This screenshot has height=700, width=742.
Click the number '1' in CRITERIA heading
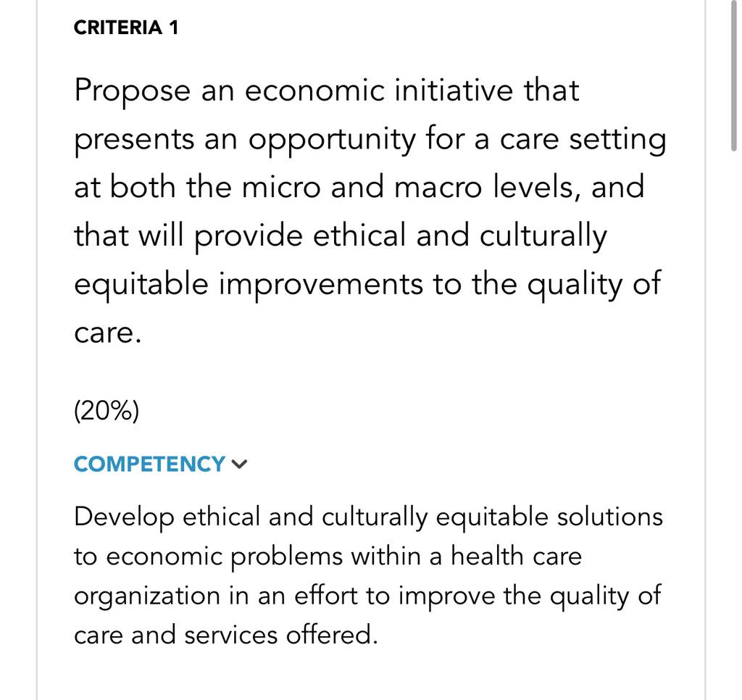click(x=174, y=28)
